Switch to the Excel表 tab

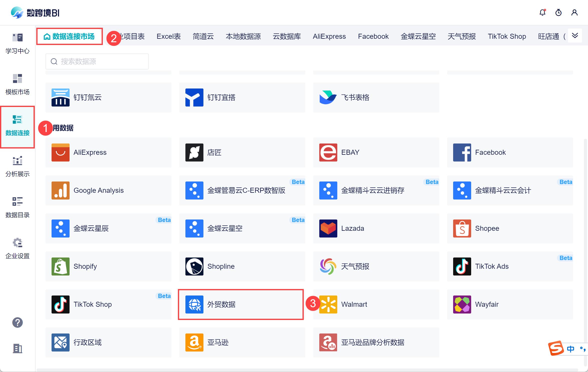click(168, 36)
